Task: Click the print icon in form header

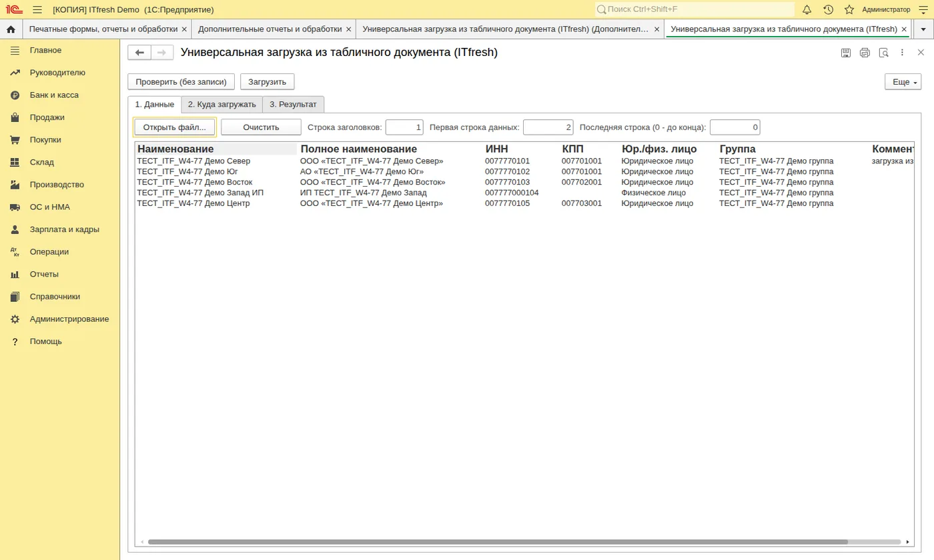Action: (865, 53)
